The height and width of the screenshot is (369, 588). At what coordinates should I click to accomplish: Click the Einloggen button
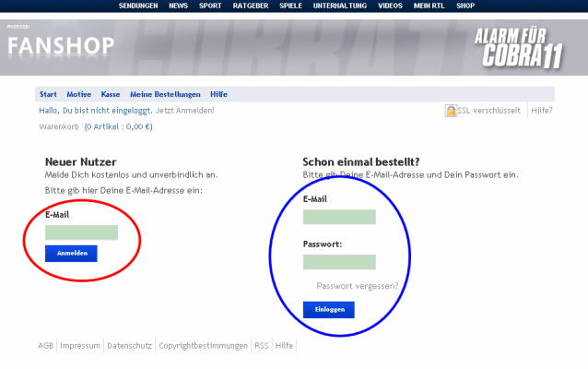[329, 310]
